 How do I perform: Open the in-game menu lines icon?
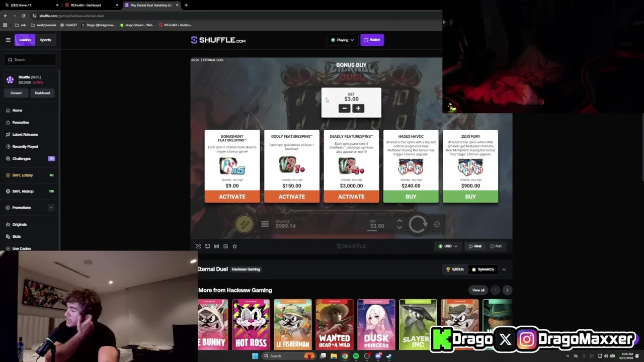(265, 224)
